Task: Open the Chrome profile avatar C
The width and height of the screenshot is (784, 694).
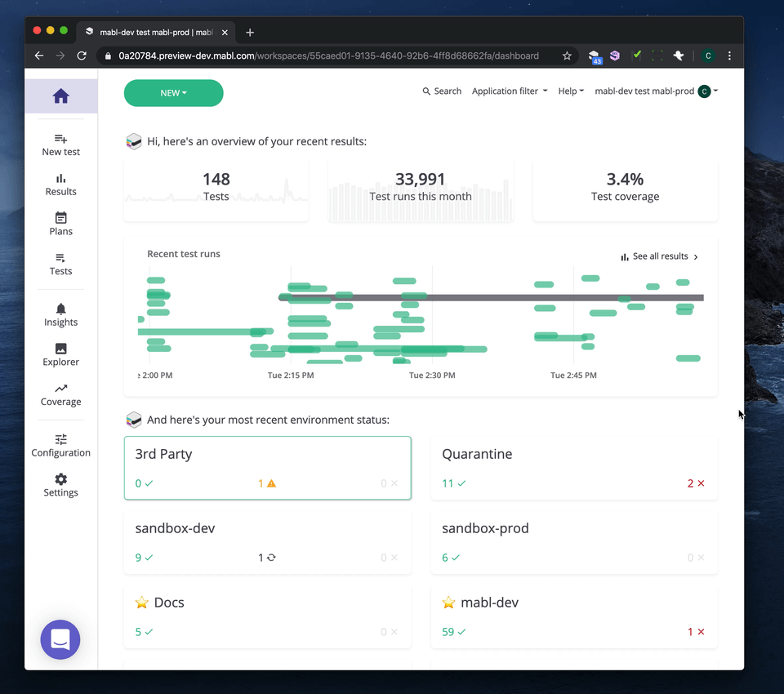Action: [x=708, y=56]
